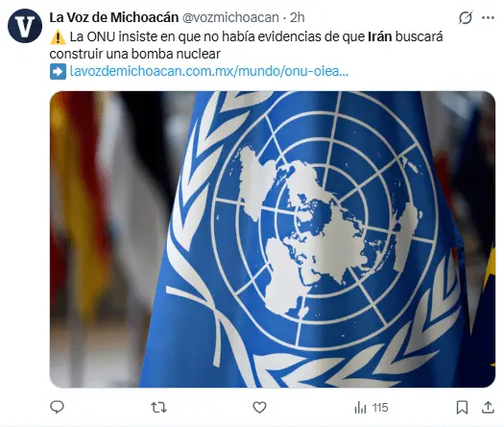Viewport: 504px width, 427px height.
Task: Share the tweet via upload icon
Action: click(x=488, y=408)
